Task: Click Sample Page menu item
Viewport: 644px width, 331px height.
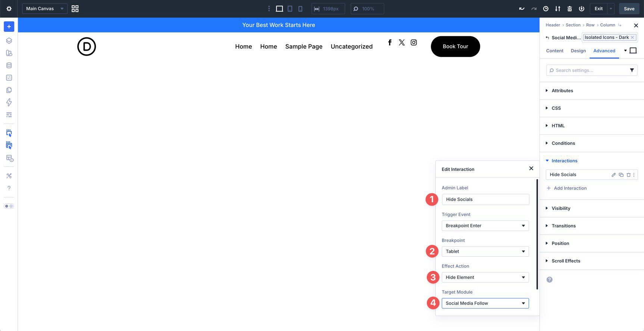Action: click(304, 47)
